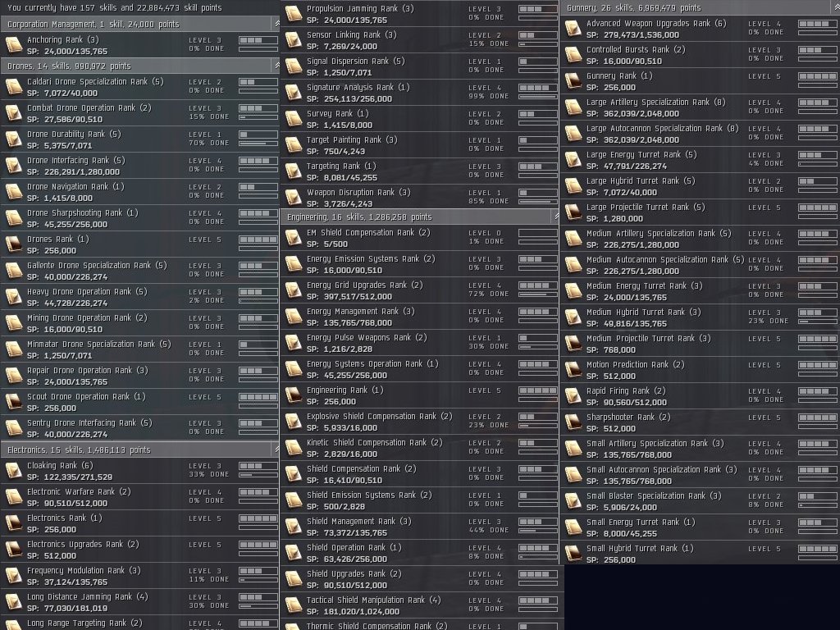Click the Long Distance Jamming book icon
840x630 pixels.
point(13,602)
